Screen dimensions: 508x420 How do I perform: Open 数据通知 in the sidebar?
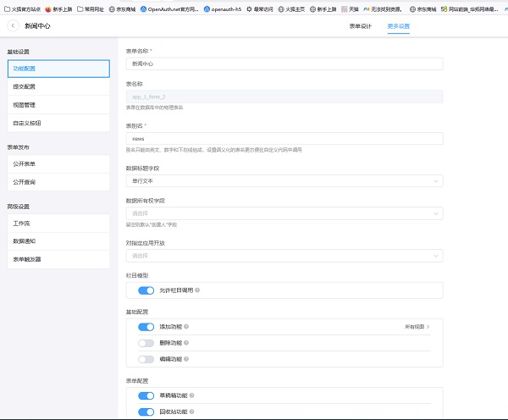click(x=58, y=241)
